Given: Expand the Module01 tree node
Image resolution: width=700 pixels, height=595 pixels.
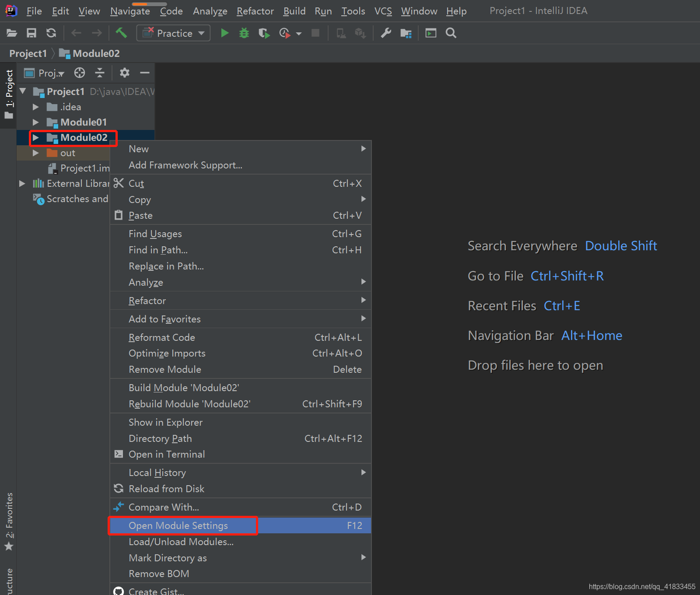Looking at the screenshot, I should (36, 122).
